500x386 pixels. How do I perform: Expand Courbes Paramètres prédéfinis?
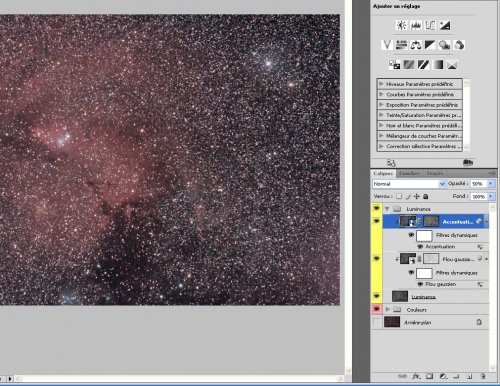coord(381,94)
